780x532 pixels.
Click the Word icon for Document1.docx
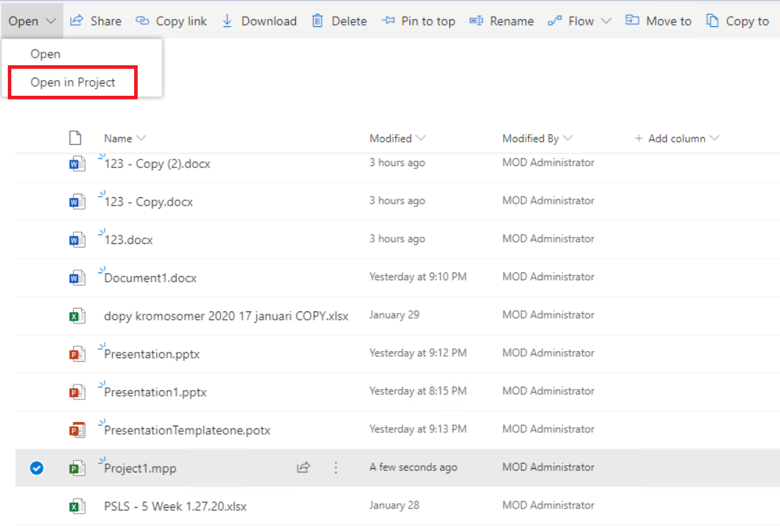point(77,277)
